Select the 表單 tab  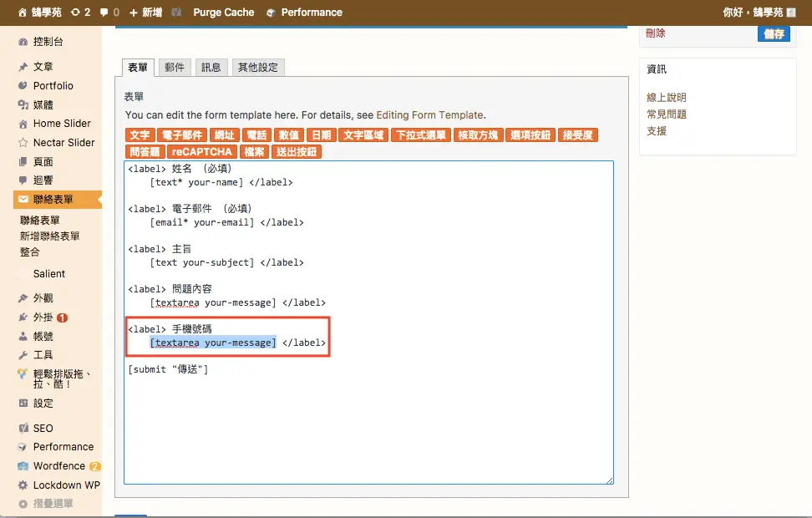[138, 68]
